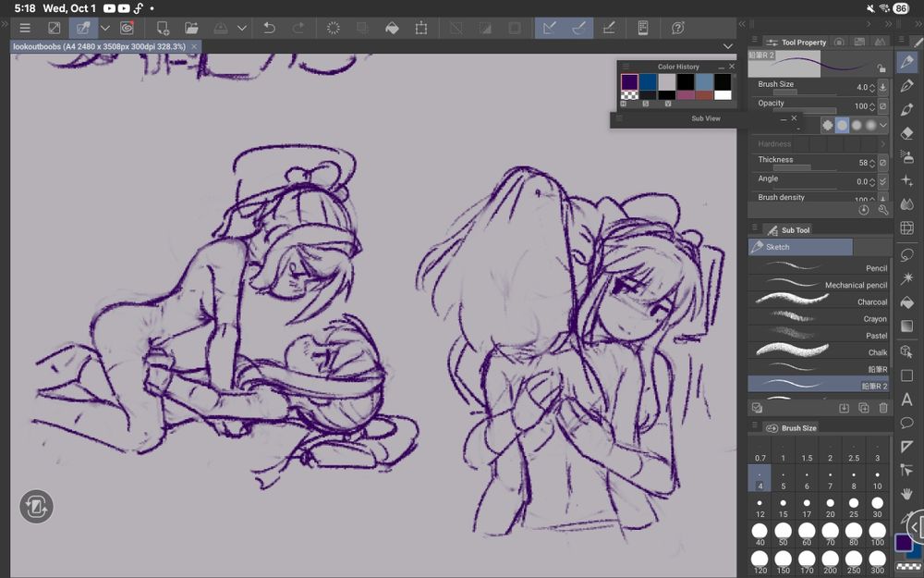Viewport: 924px width, 578px height.
Task: Open the help question mark icon
Action: (x=677, y=28)
